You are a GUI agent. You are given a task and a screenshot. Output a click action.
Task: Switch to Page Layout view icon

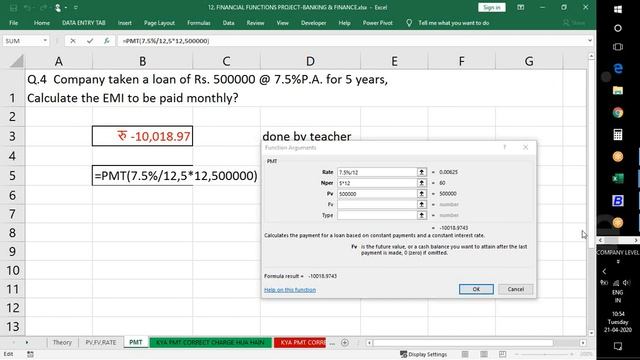[x=484, y=354]
